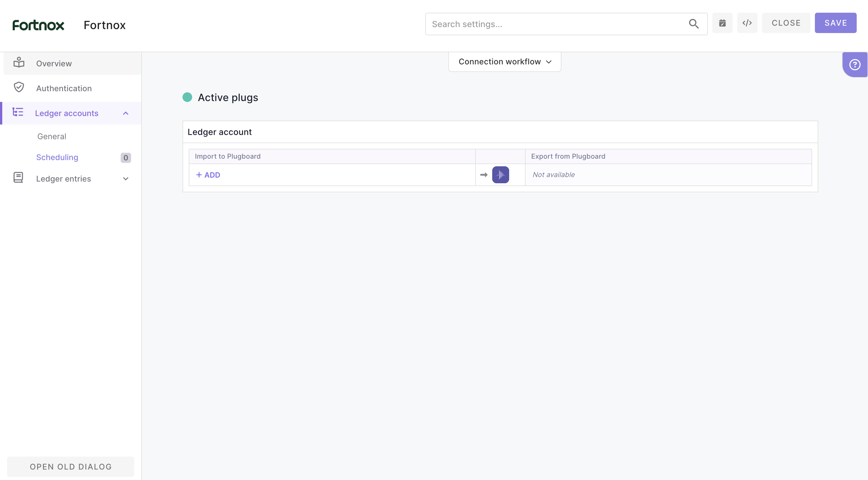The width and height of the screenshot is (868, 480).
Task: Click the Overview sidebar icon
Action: [x=19, y=63]
